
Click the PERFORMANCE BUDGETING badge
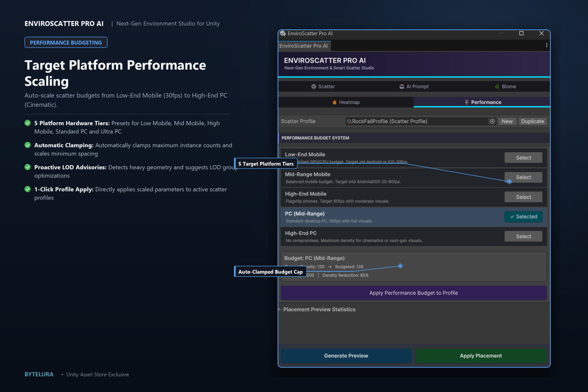[x=66, y=43]
